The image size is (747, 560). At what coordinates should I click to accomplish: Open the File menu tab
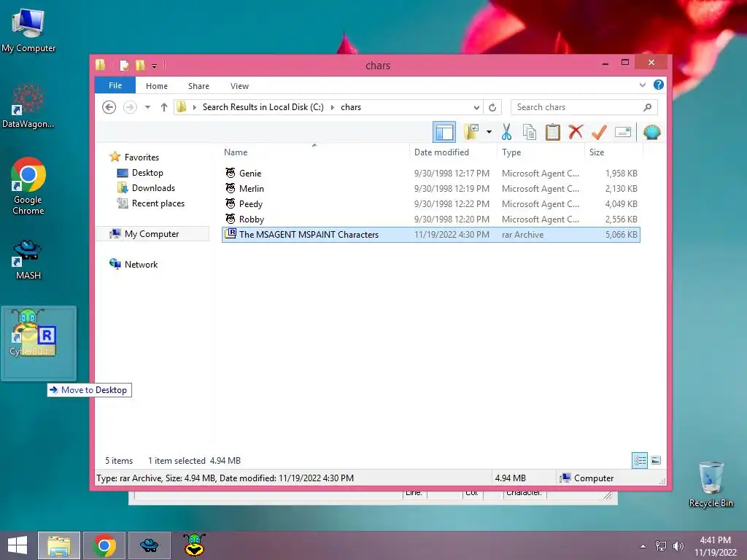115,85
